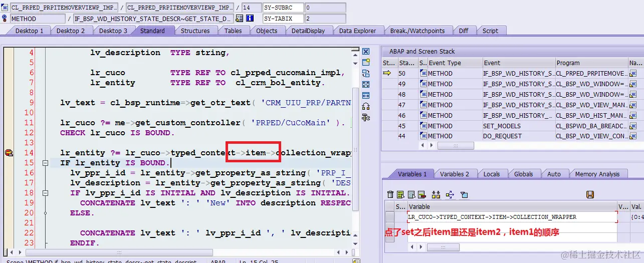Click the LR_CUCO variable name field

coord(512,217)
